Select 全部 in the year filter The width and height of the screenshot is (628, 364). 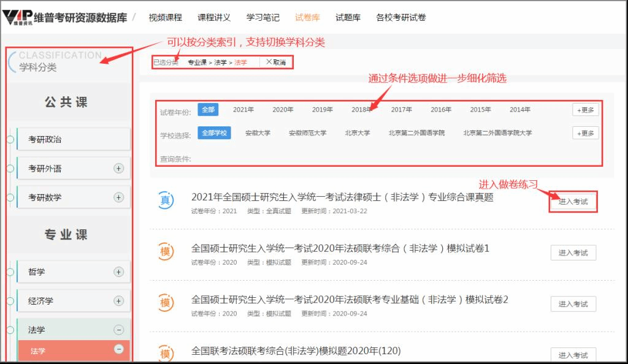(x=208, y=110)
